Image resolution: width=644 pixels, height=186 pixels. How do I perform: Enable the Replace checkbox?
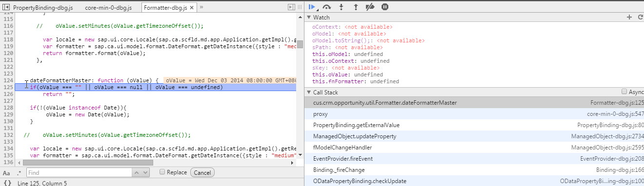(x=162, y=172)
